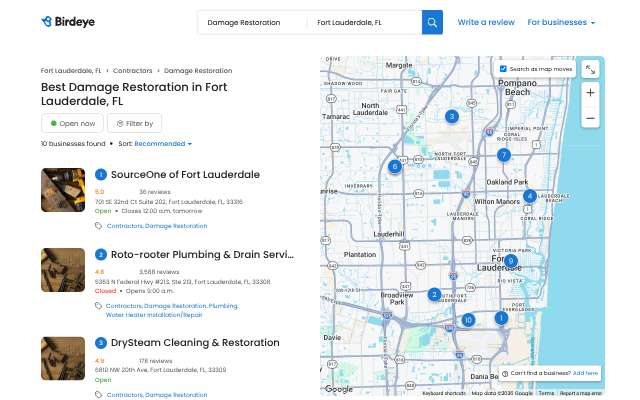Click map marker number 6

point(394,166)
